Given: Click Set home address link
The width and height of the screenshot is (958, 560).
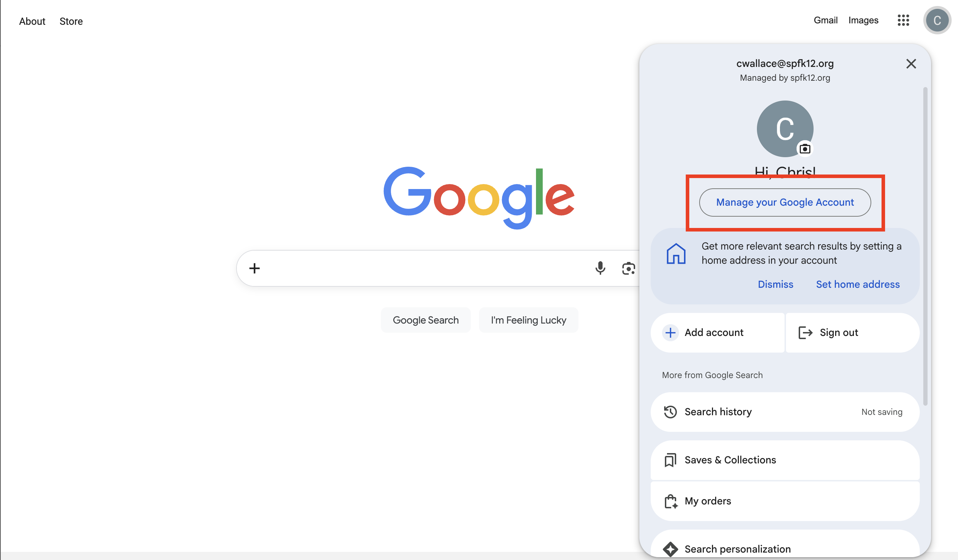Looking at the screenshot, I should tap(857, 284).
